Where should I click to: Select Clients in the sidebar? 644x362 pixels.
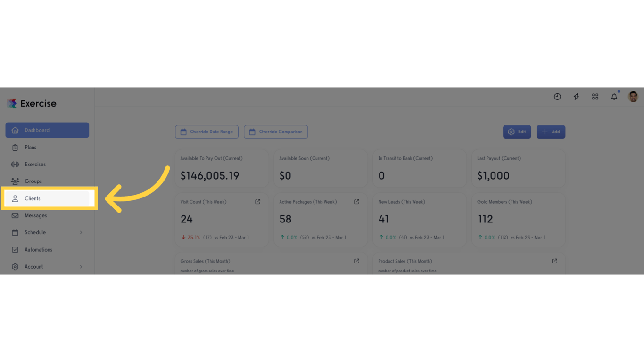pyautogui.click(x=33, y=198)
